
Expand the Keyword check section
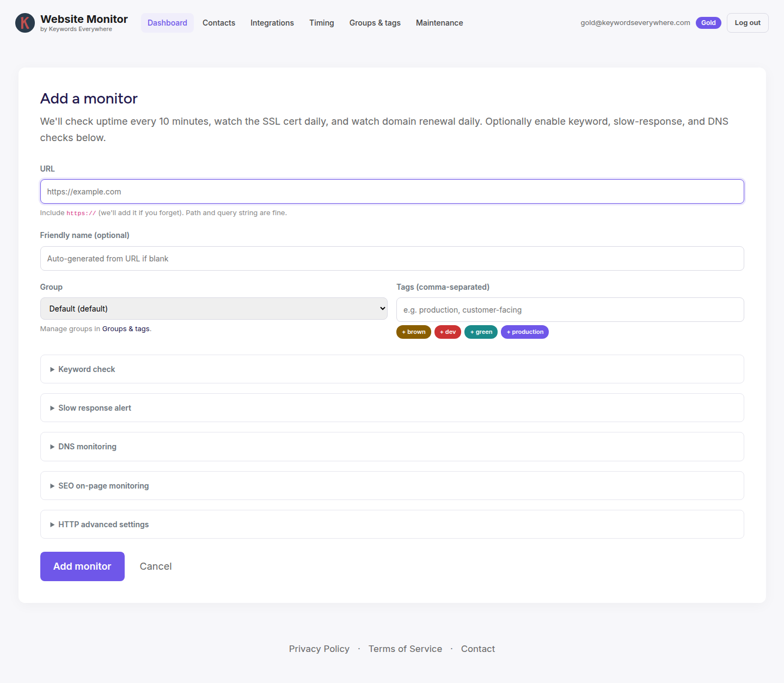tap(392, 369)
